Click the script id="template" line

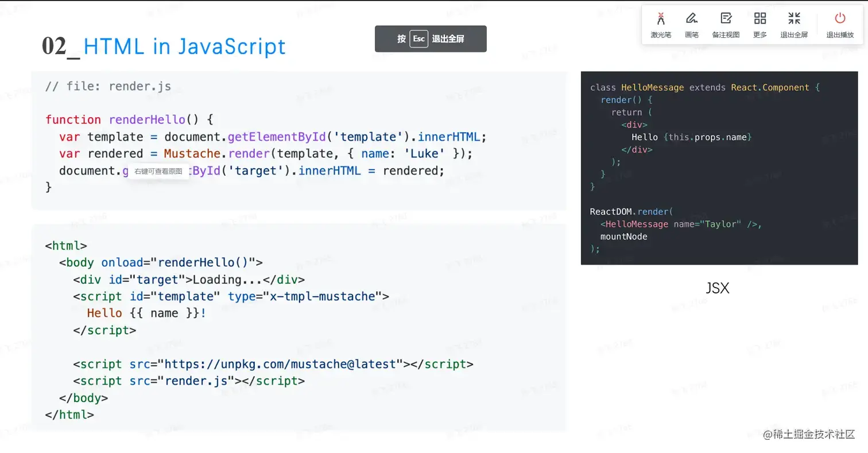tap(231, 297)
